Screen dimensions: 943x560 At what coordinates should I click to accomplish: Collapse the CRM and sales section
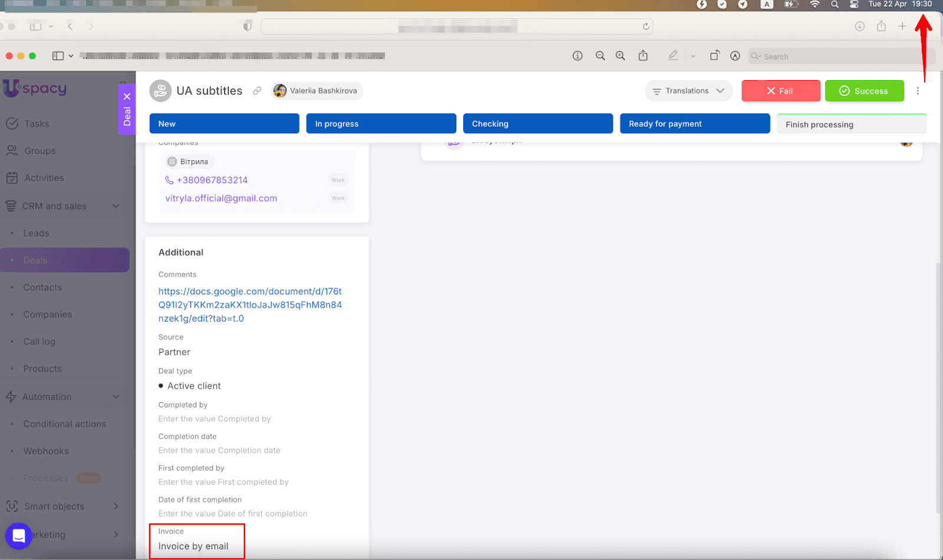(116, 206)
